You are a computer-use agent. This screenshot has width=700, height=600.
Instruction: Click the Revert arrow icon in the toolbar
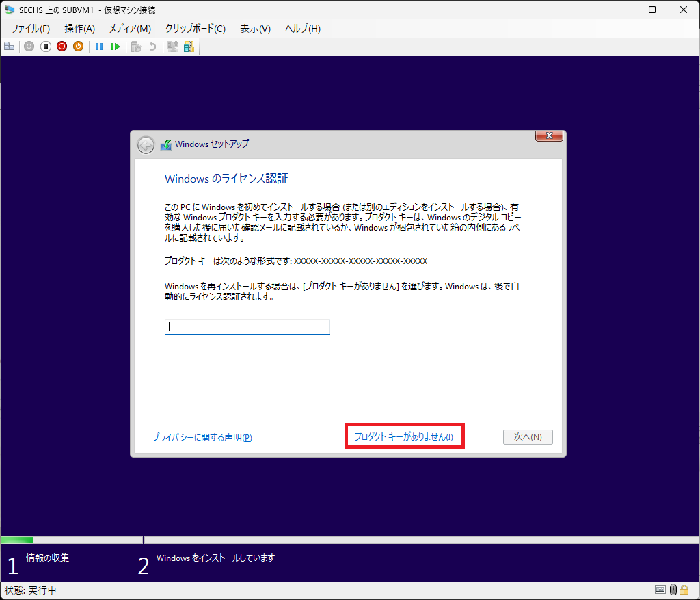(152, 47)
